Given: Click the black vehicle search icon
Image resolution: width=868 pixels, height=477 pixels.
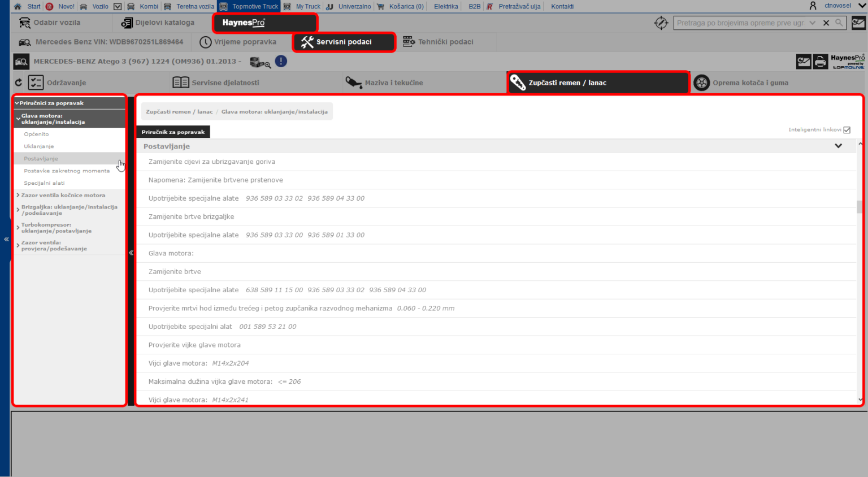Looking at the screenshot, I should pos(21,61).
